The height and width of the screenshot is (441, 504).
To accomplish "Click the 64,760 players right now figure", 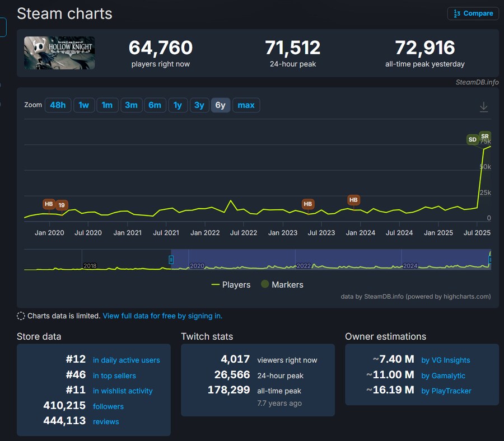I will [x=160, y=48].
